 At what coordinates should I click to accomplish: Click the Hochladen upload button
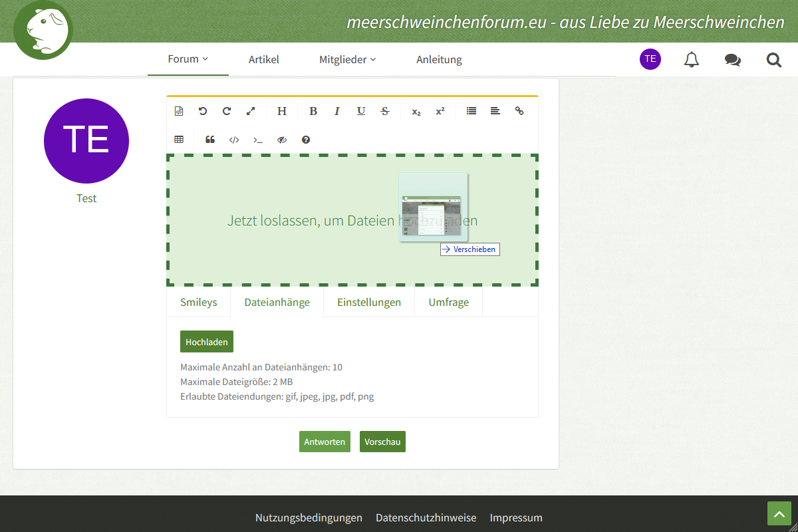tap(206, 342)
